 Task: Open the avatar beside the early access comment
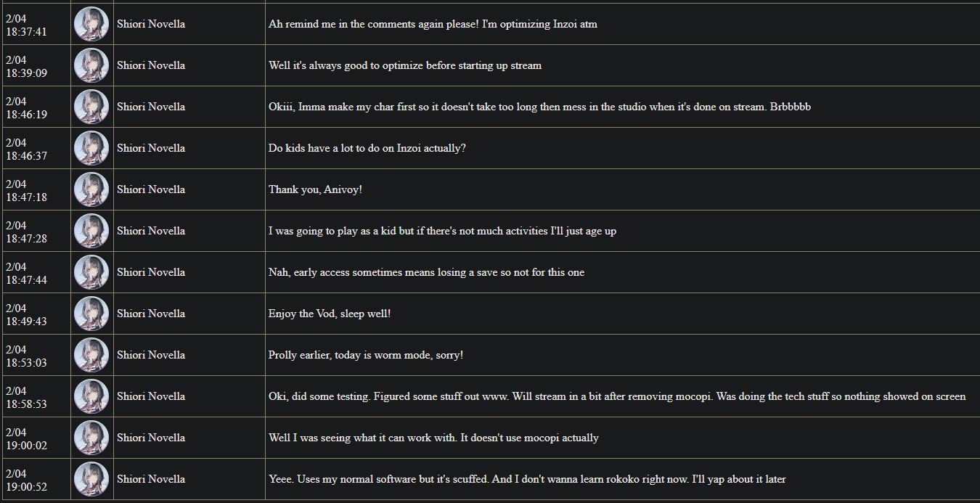(91, 272)
